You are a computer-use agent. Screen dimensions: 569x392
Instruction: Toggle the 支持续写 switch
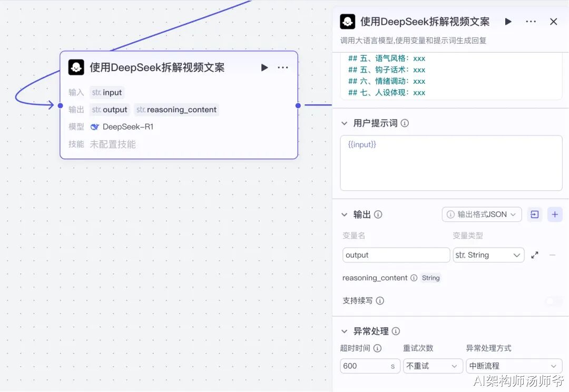554,301
